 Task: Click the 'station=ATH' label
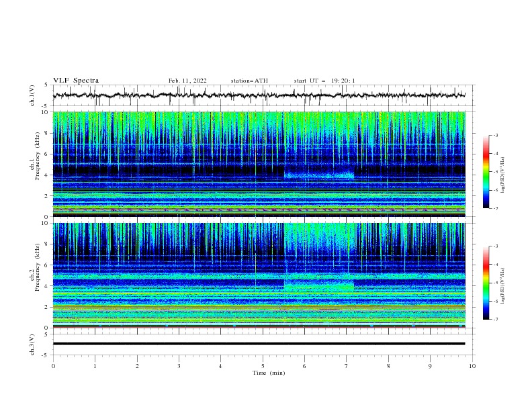coord(249,81)
